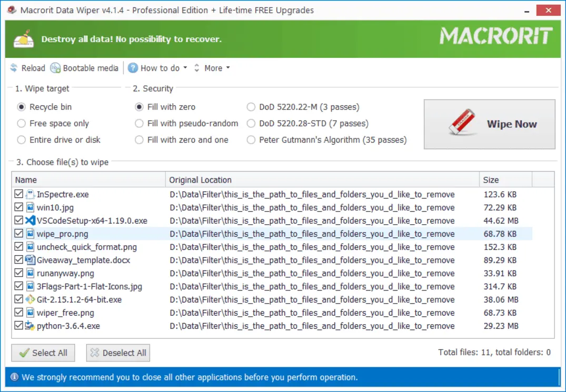The width and height of the screenshot is (566, 392).
Task: Click the uncheck_quick_format.png file icon
Action: coord(31,247)
